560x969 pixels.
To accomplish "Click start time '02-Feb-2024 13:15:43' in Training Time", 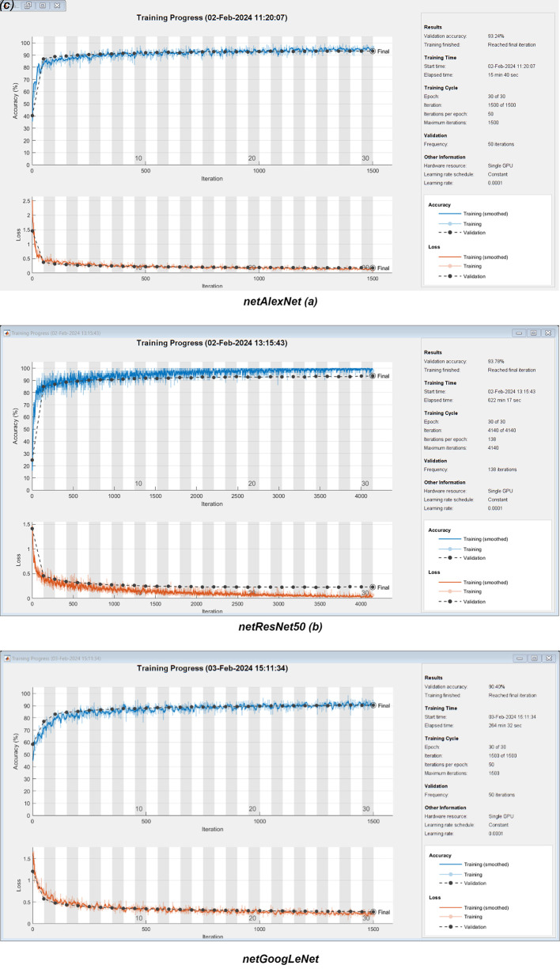I will [513, 392].
